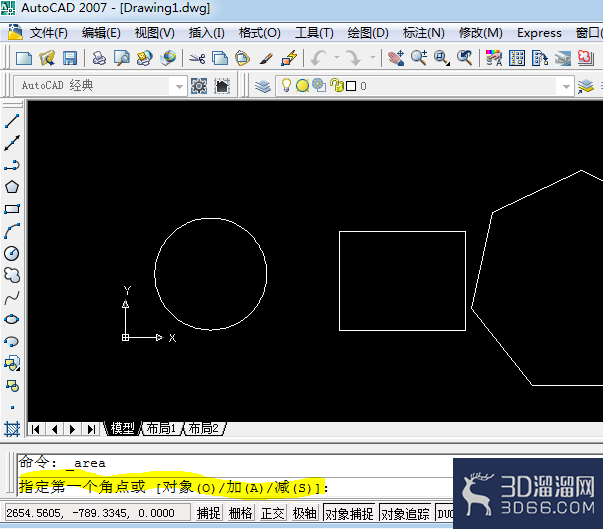
Task: Expand the undo history dropdown arrow
Action: [337, 58]
